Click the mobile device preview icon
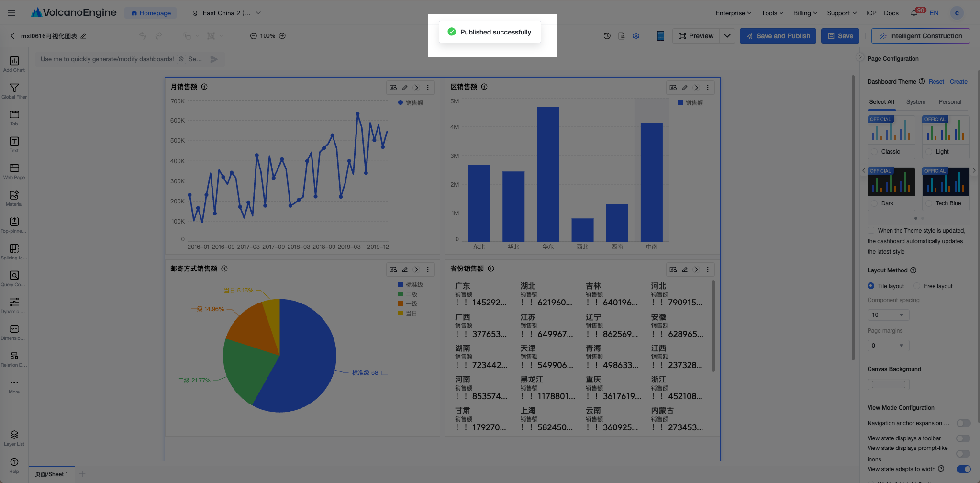980x483 pixels. (x=660, y=36)
